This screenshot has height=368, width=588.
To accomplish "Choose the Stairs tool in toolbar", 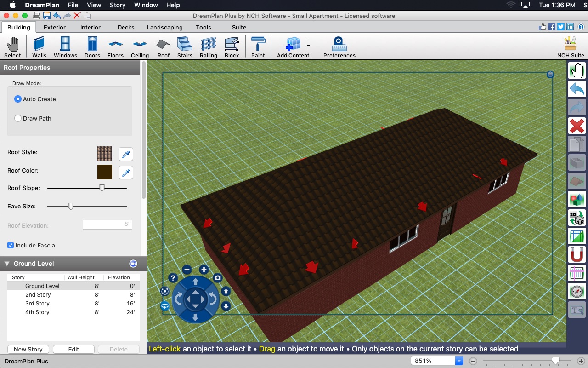I will (185, 47).
